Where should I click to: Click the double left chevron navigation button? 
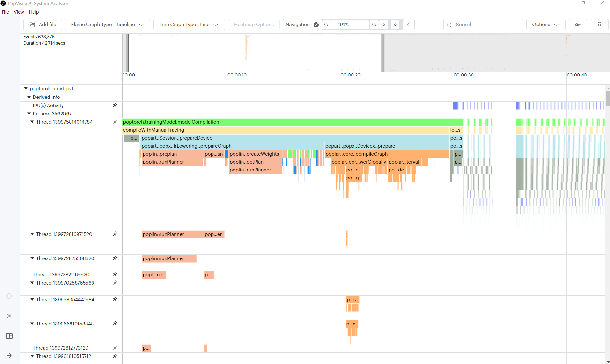point(384,25)
